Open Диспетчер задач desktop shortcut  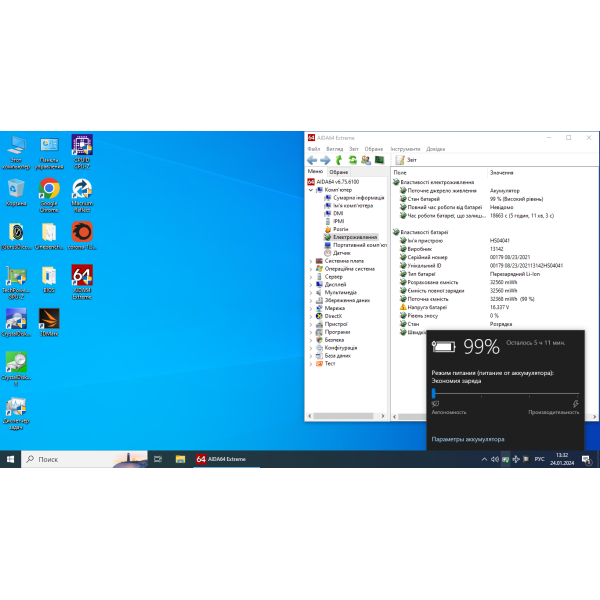[x=16, y=414]
